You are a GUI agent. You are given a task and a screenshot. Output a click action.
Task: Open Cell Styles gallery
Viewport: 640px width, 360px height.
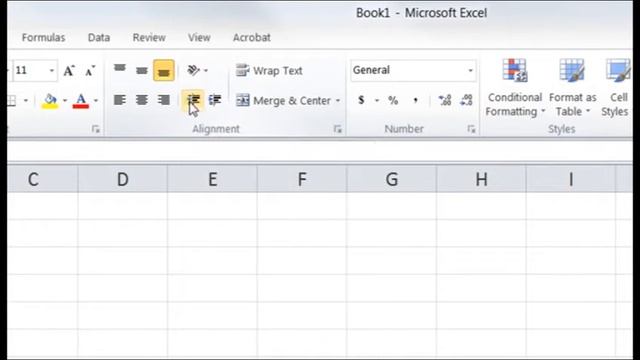pos(616,87)
